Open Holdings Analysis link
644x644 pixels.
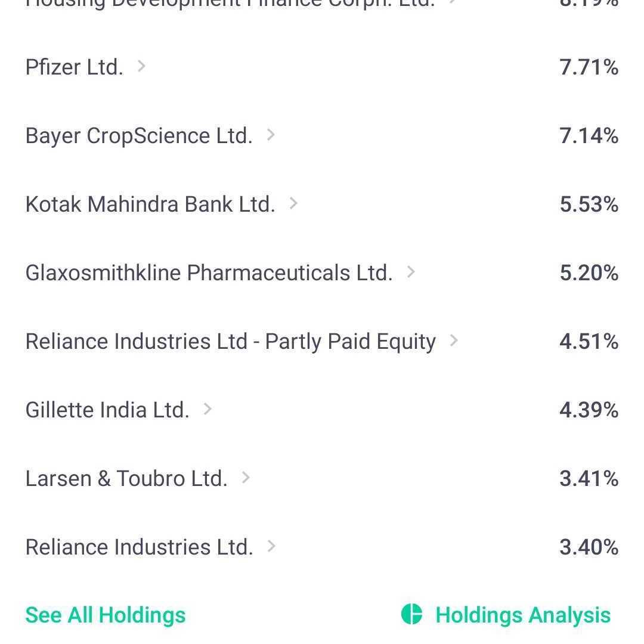click(x=523, y=615)
